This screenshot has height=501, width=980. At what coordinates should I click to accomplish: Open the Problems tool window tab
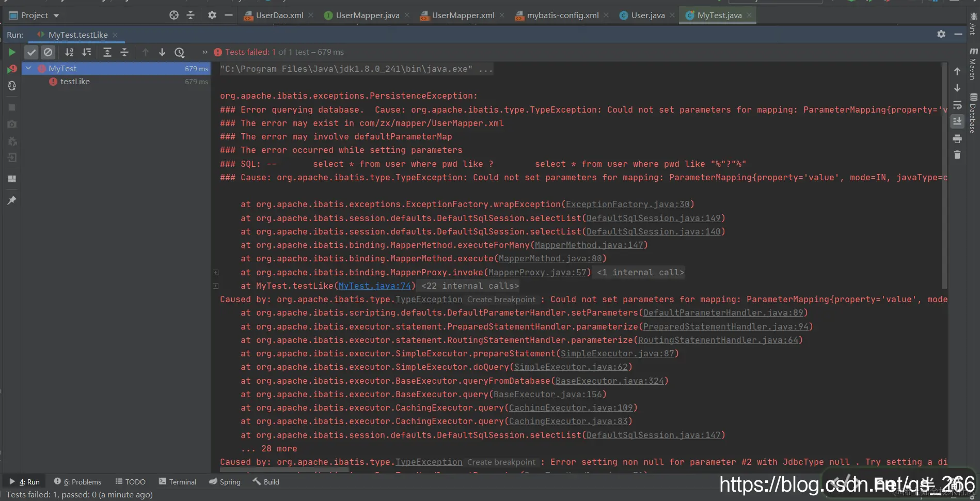[78, 482]
